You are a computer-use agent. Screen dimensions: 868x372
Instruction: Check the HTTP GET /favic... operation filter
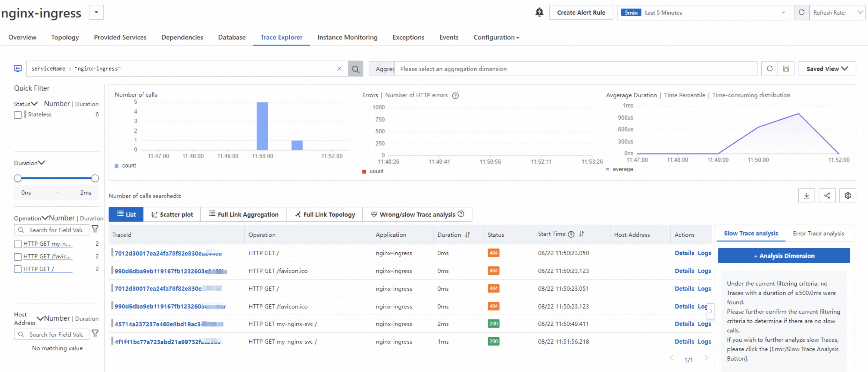coord(18,257)
